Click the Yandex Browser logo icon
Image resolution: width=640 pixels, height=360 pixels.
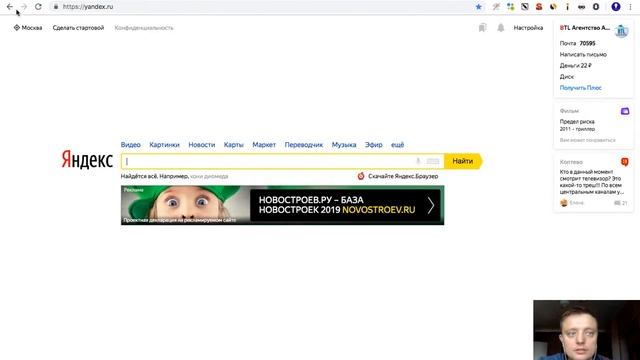click(361, 176)
